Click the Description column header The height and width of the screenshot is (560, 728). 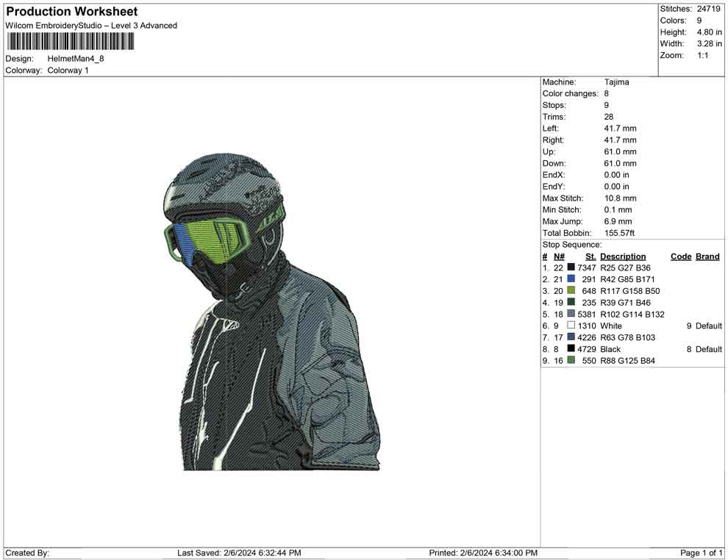click(x=623, y=256)
